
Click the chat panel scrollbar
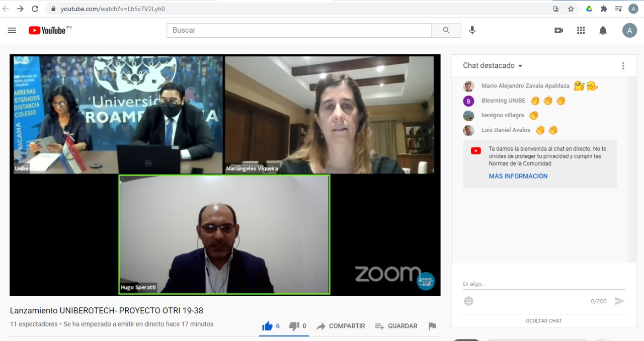633,170
